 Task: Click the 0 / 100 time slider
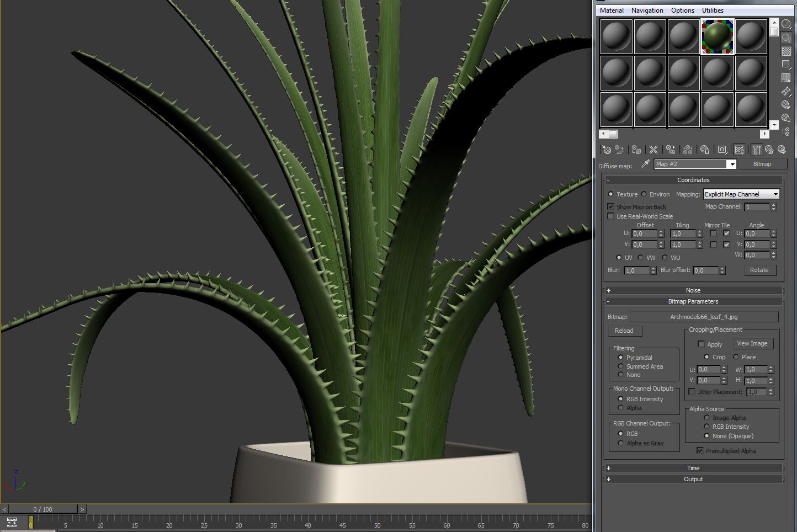pos(43,509)
